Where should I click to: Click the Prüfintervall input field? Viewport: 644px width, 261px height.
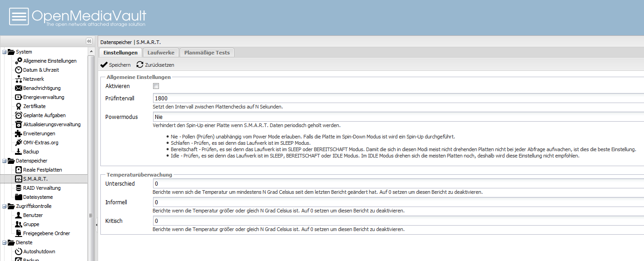coord(398,98)
